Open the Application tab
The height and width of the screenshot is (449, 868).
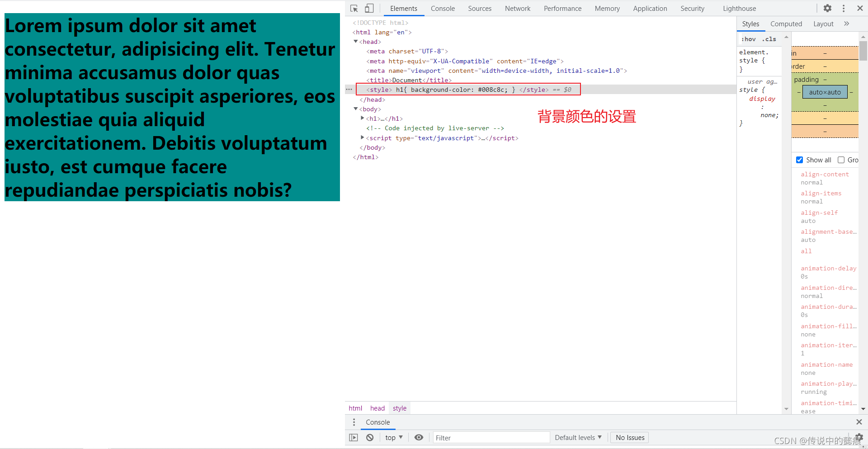pyautogui.click(x=650, y=9)
